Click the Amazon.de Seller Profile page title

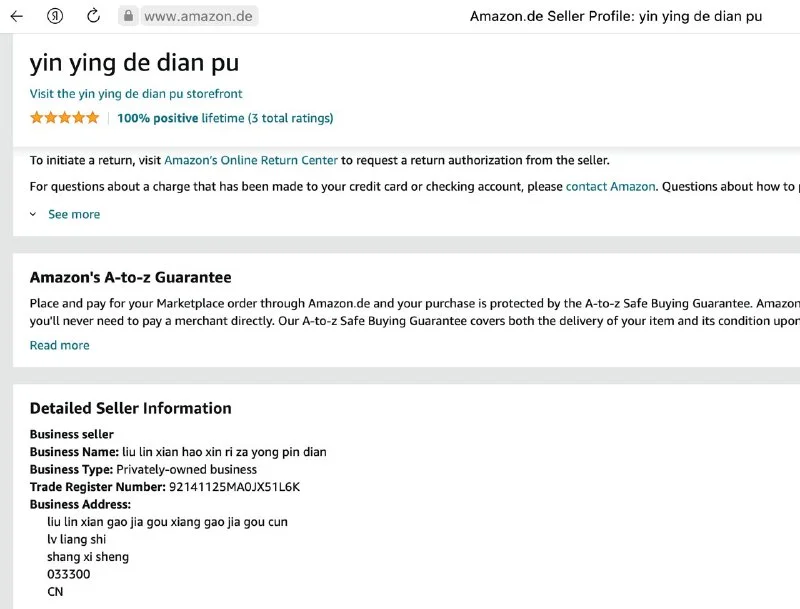click(x=616, y=16)
